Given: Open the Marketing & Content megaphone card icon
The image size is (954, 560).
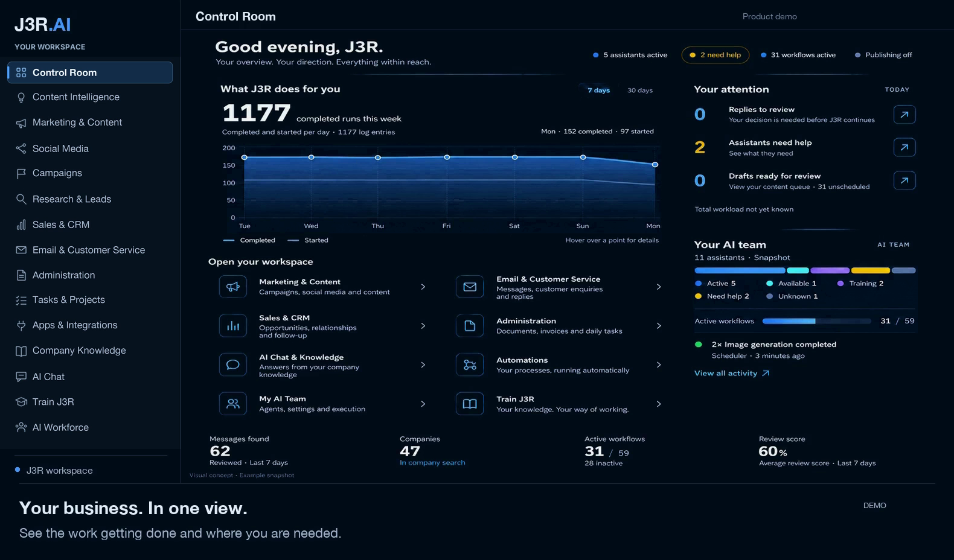Looking at the screenshot, I should (232, 287).
